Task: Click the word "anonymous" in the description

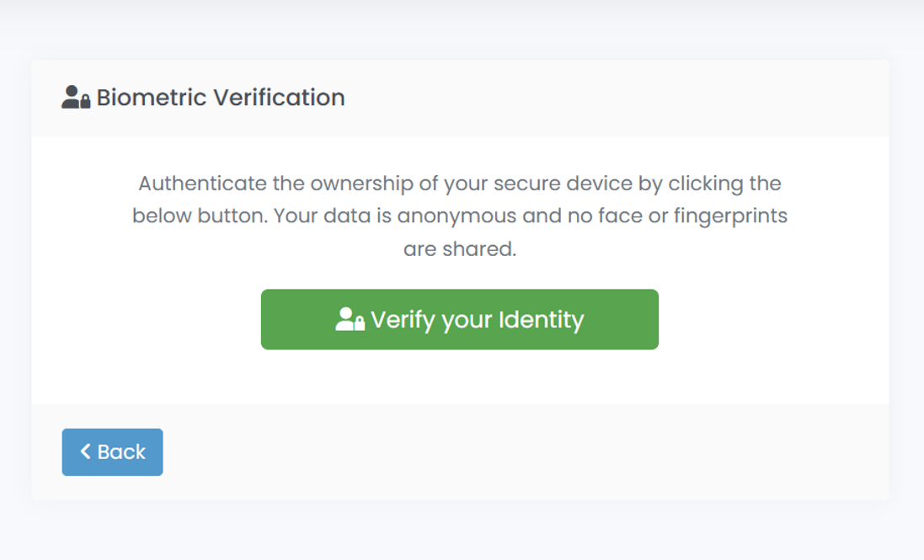Action: tap(457, 216)
